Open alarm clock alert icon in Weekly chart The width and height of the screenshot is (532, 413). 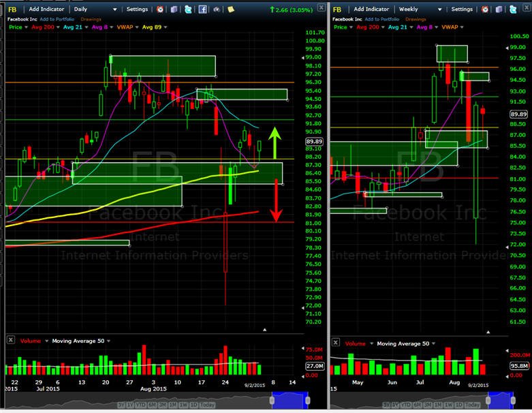coord(485,10)
